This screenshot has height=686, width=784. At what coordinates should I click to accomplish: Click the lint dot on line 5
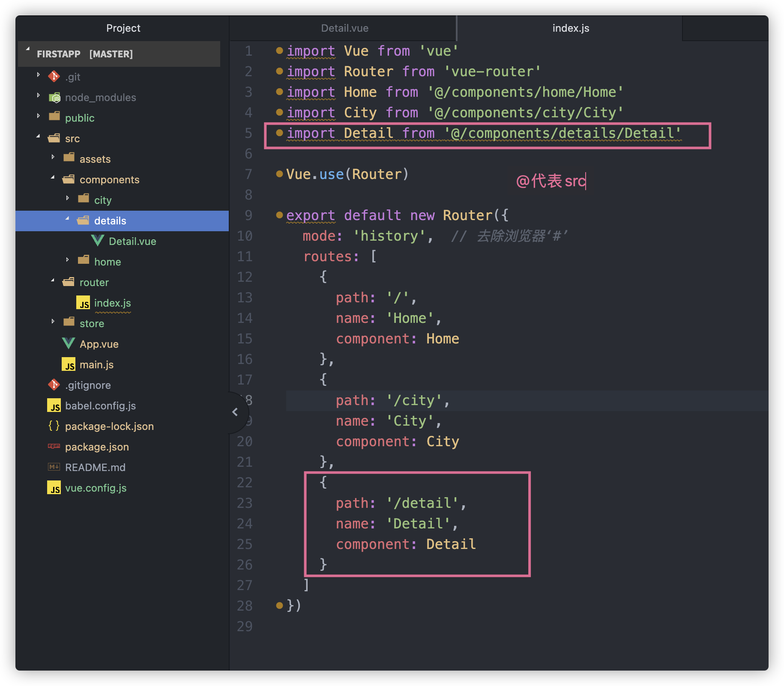tap(279, 133)
